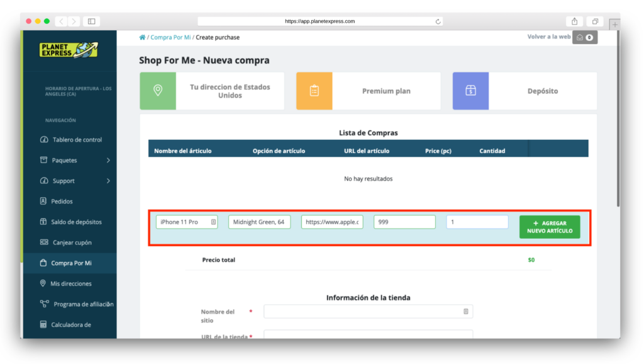Click the Safari address bar
The height and width of the screenshot is (364, 644).
click(x=320, y=21)
